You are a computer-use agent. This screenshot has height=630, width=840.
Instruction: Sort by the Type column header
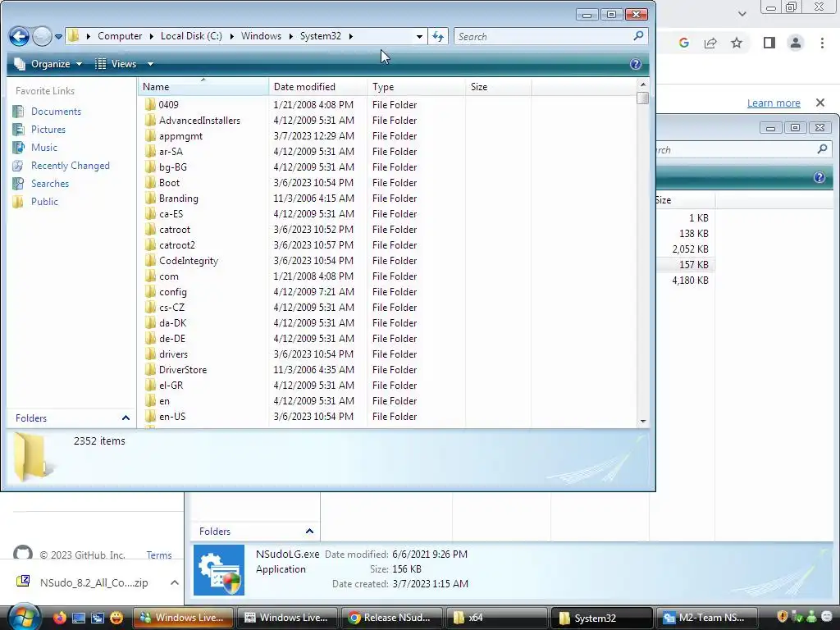point(416,87)
